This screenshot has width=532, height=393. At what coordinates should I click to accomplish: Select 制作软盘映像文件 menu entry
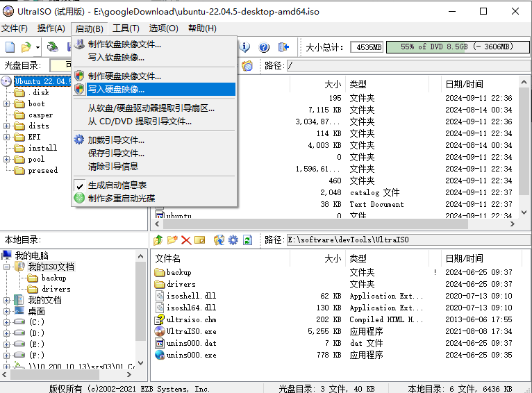click(154, 44)
